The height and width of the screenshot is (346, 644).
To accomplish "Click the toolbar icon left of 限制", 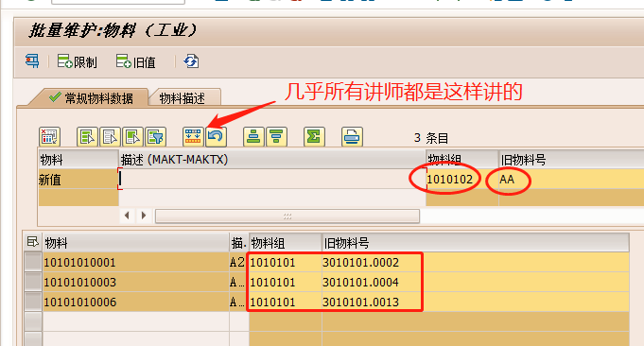I will pyautogui.click(x=32, y=61).
